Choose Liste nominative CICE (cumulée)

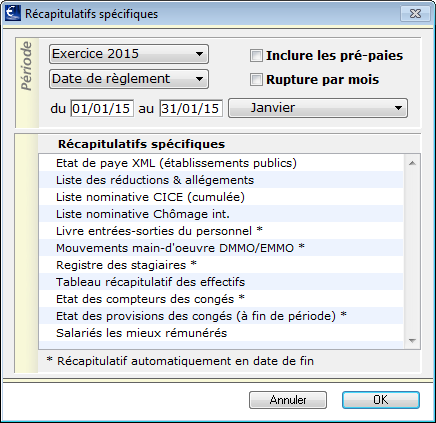tap(221, 197)
